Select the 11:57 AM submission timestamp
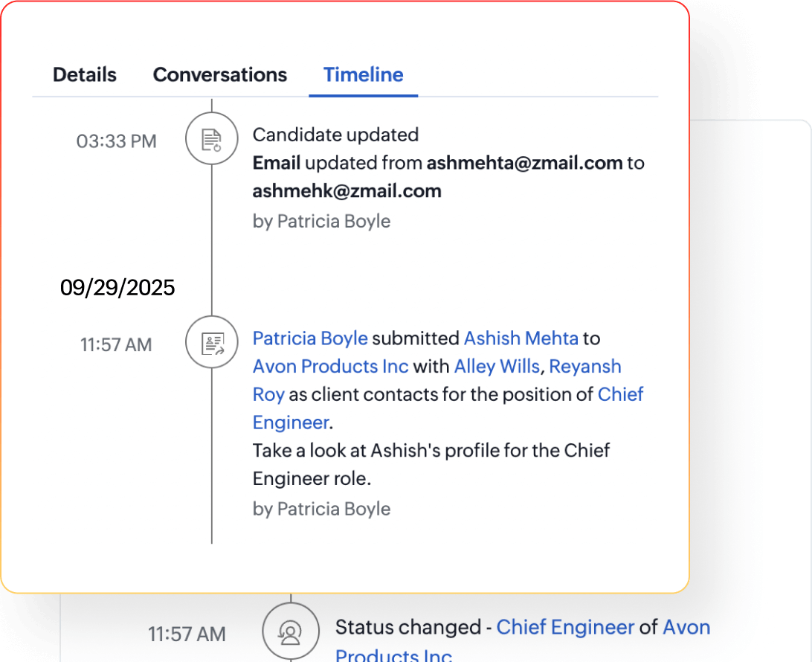 coord(116,344)
